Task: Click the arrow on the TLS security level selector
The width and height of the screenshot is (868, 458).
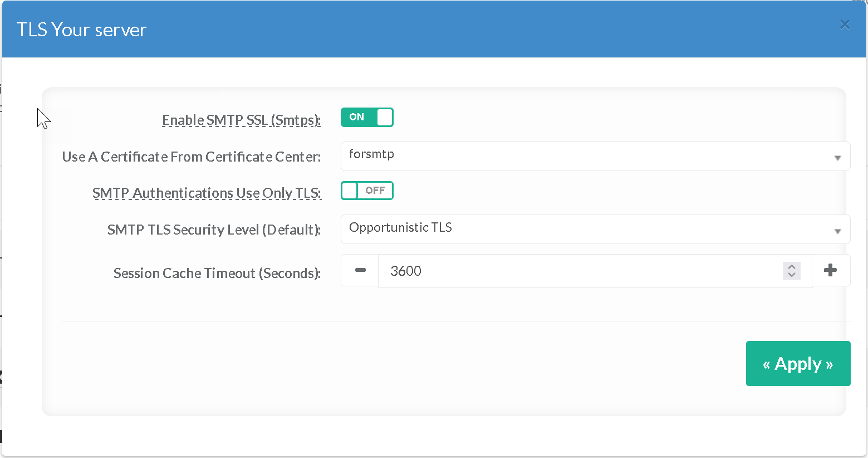Action: coord(837,231)
